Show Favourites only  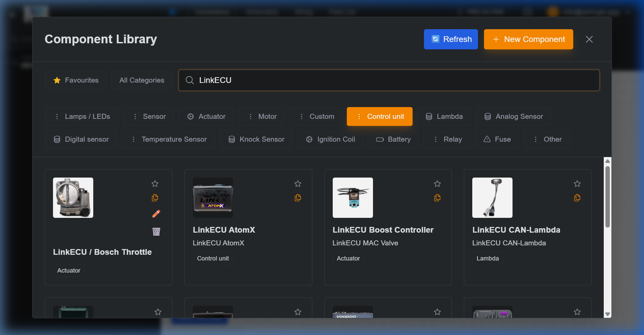76,80
